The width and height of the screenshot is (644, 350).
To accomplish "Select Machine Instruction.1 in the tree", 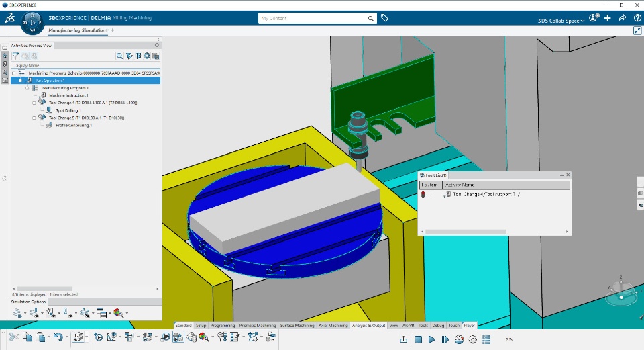I will [68, 95].
